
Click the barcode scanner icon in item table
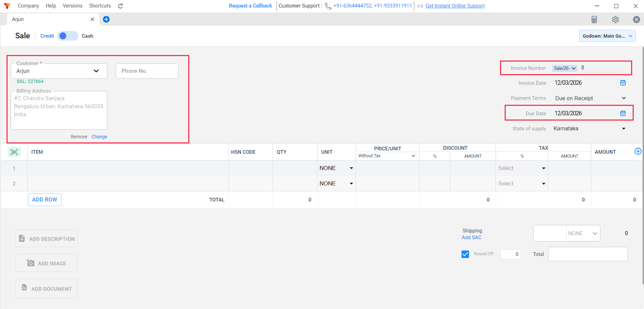(14, 152)
